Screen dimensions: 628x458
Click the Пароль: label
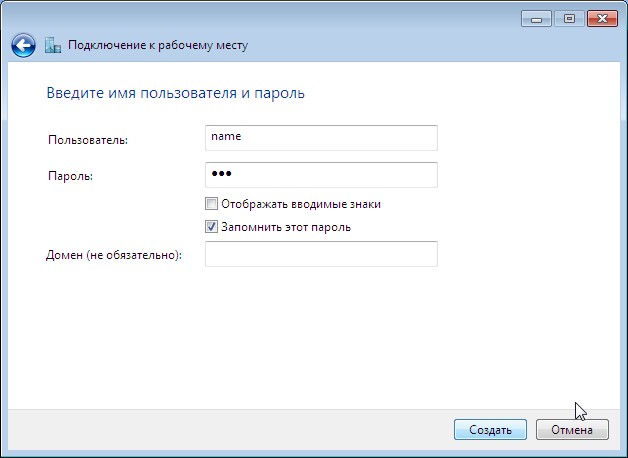(70, 176)
